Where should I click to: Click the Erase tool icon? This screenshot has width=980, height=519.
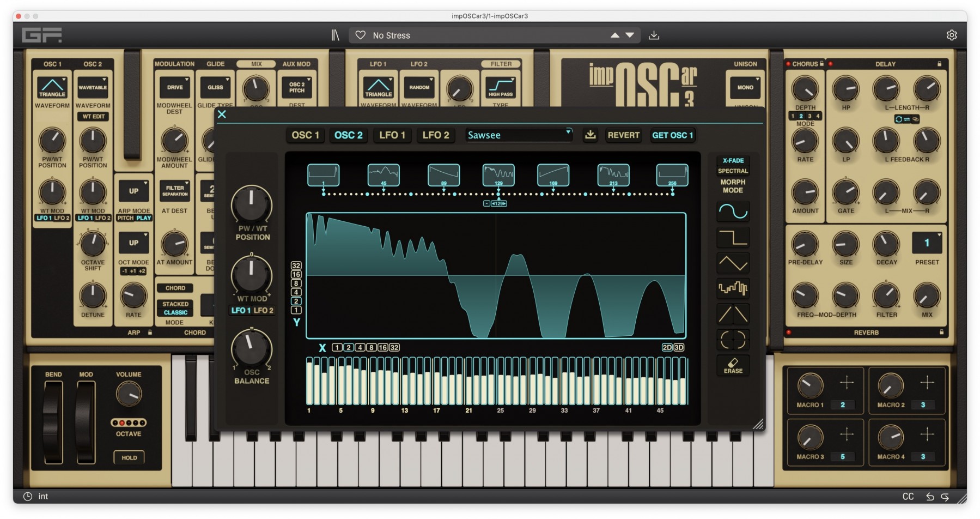pyautogui.click(x=733, y=365)
